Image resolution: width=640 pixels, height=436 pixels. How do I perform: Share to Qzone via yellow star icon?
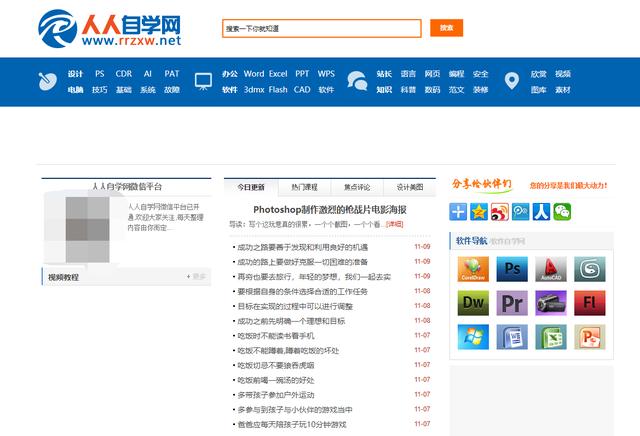[479, 212]
